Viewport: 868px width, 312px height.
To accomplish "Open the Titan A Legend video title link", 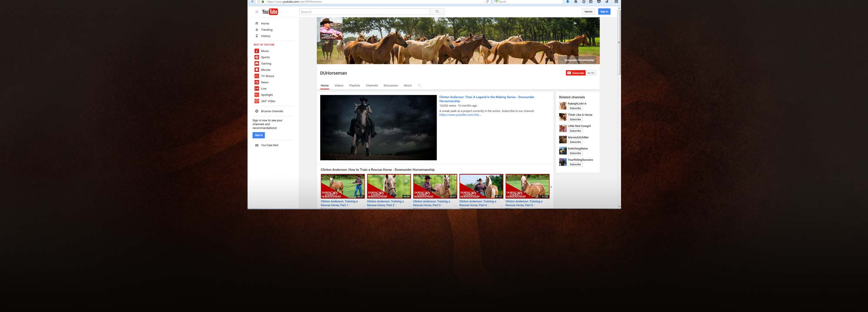I will (x=487, y=99).
